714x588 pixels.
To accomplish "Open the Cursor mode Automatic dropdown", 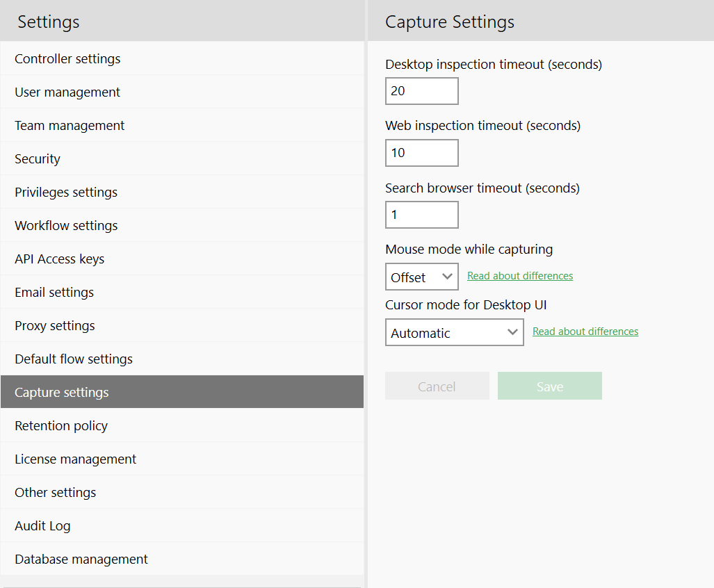I will coord(454,333).
